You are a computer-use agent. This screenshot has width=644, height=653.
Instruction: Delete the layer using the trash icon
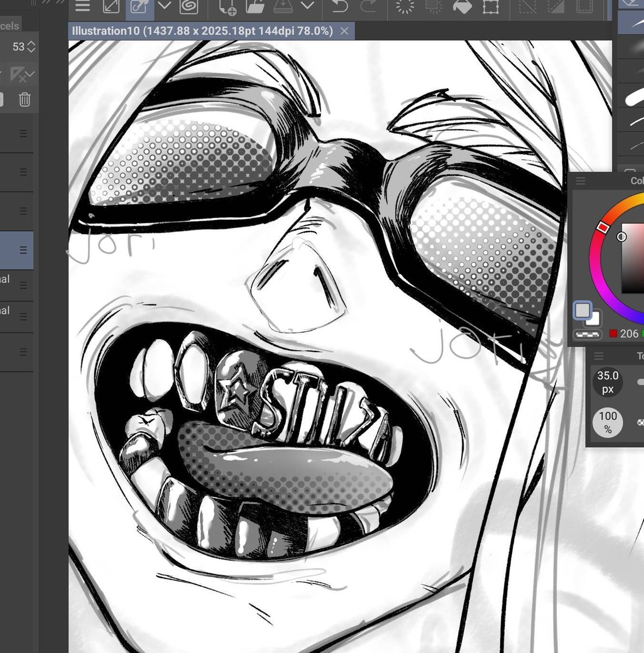pos(23,99)
